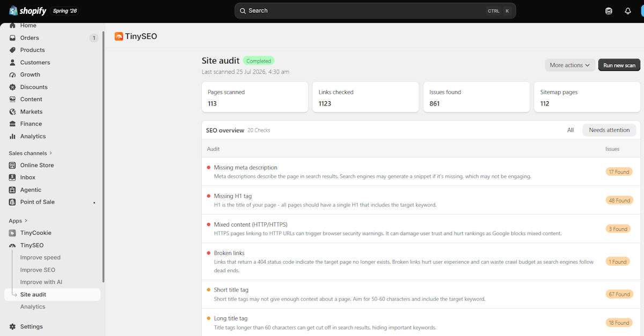Click the Agentic channel icon

point(12,190)
